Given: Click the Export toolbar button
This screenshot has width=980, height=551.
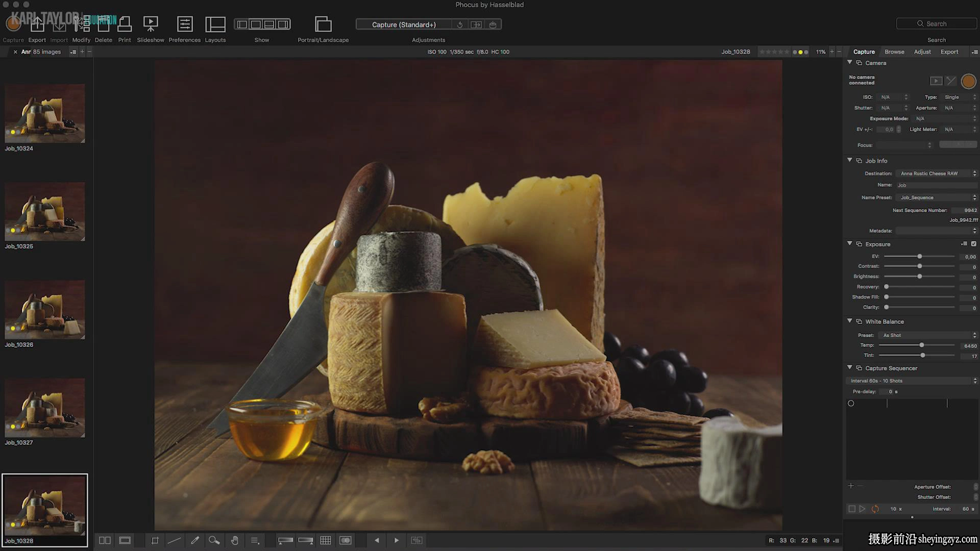Looking at the screenshot, I should pyautogui.click(x=37, y=28).
